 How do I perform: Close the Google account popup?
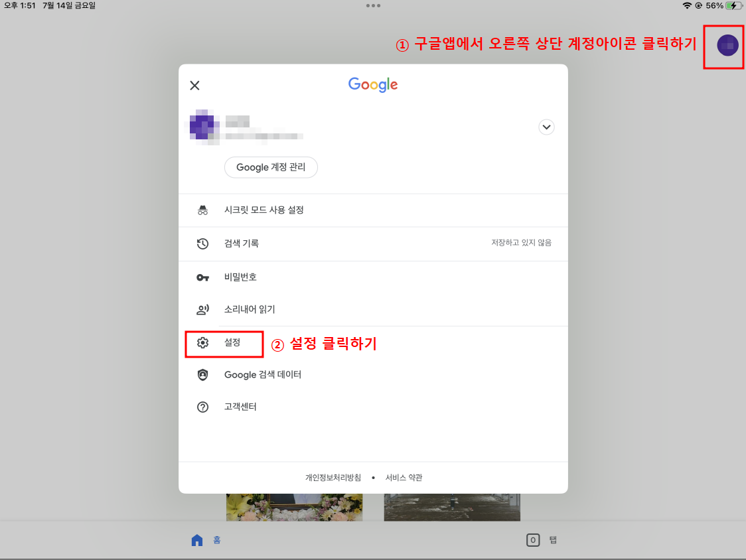(x=194, y=86)
